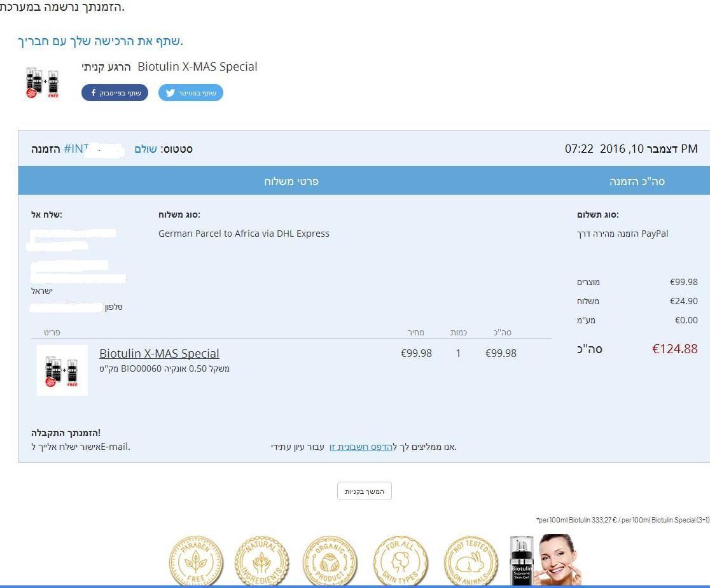Image resolution: width=710 pixels, height=588 pixels.
Task: Click the For All Skin Types badge
Action: tap(400, 561)
